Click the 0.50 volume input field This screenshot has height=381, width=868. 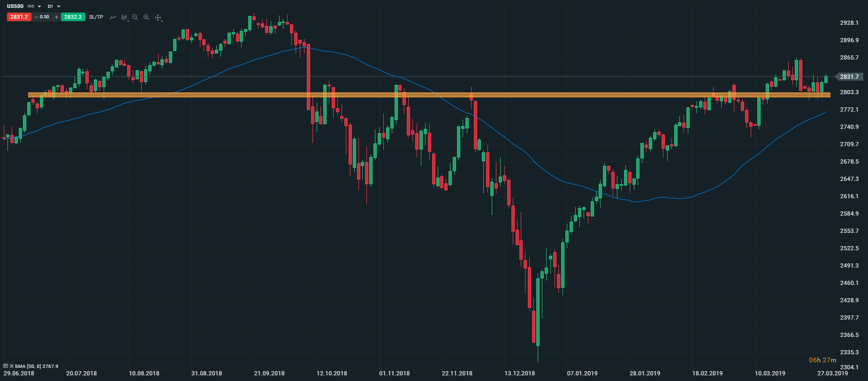(x=45, y=17)
